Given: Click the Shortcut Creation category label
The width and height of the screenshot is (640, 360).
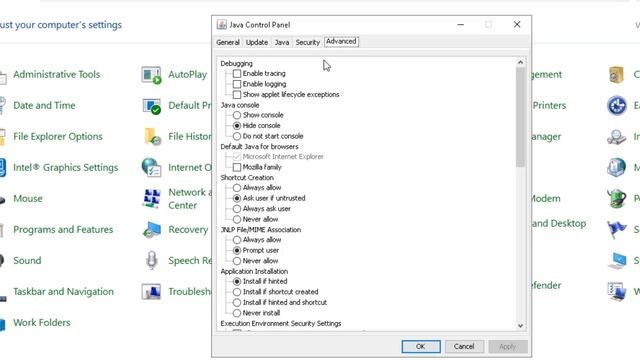Looking at the screenshot, I should 247,178.
